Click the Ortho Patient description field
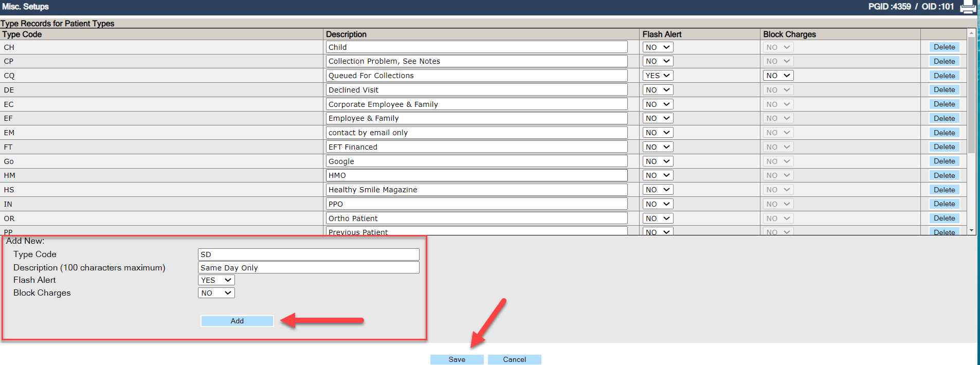The image size is (980, 365). pyautogui.click(x=476, y=218)
